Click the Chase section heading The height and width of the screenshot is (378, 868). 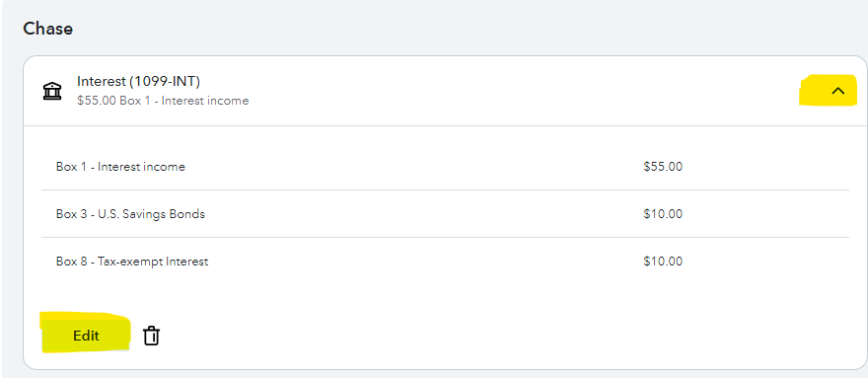point(47,29)
